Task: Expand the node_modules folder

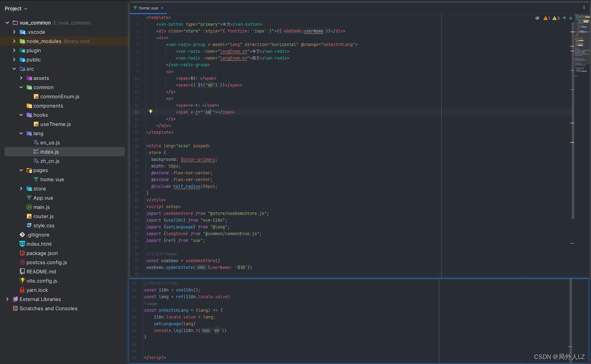Action: click(x=14, y=41)
